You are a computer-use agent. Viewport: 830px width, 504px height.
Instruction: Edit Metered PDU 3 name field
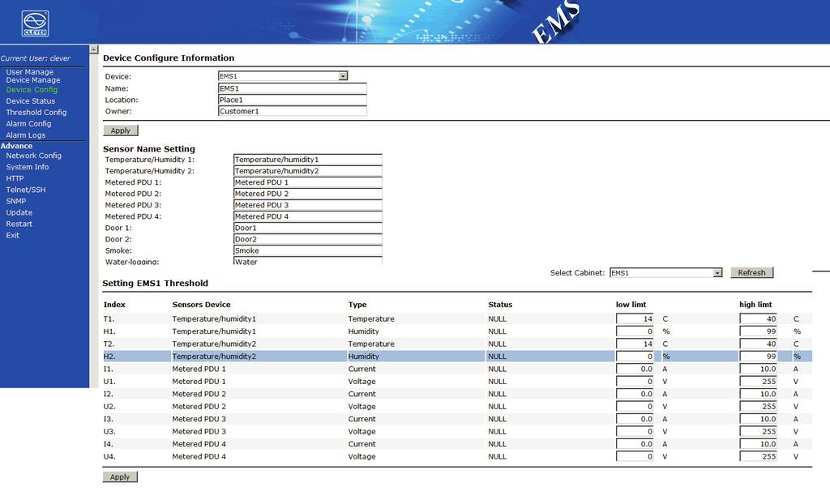point(307,205)
